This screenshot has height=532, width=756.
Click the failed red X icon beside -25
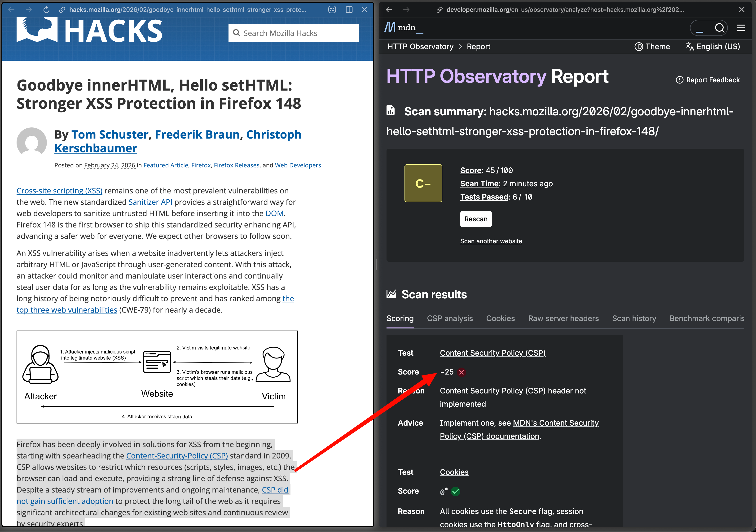point(462,372)
